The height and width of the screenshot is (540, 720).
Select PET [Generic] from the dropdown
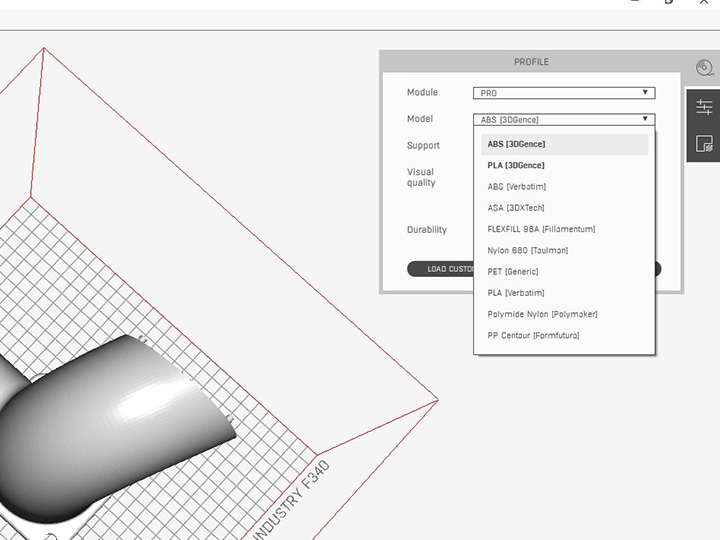(512, 272)
